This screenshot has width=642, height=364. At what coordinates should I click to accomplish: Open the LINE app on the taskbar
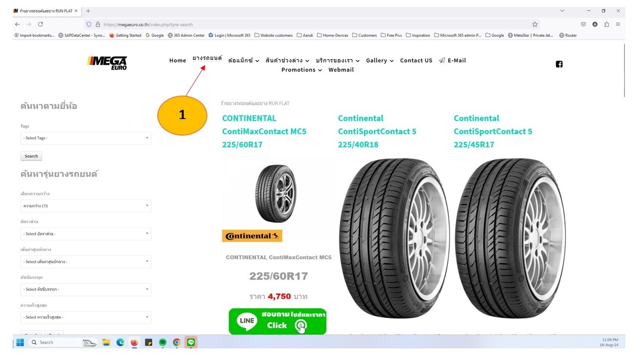point(191,342)
